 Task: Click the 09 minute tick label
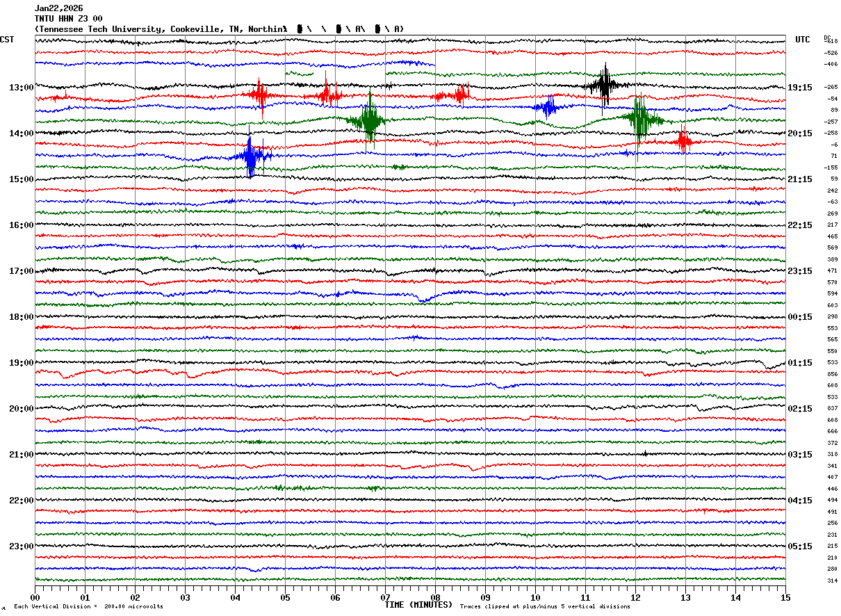(x=485, y=597)
